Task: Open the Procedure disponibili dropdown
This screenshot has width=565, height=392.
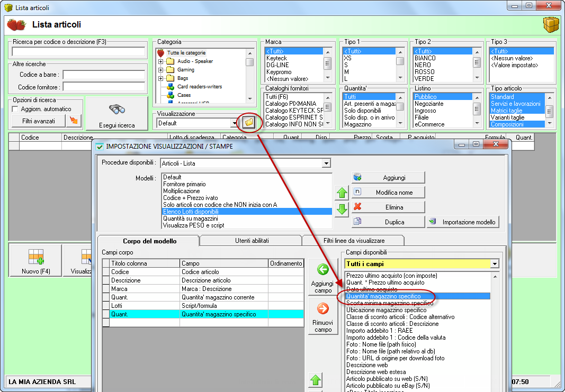Action: (326, 163)
